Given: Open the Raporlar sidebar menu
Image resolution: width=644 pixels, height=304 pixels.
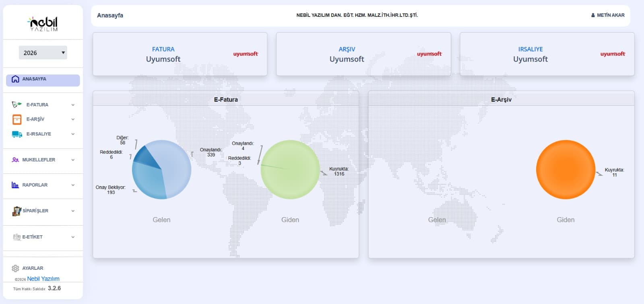Looking at the screenshot, I should (43, 185).
